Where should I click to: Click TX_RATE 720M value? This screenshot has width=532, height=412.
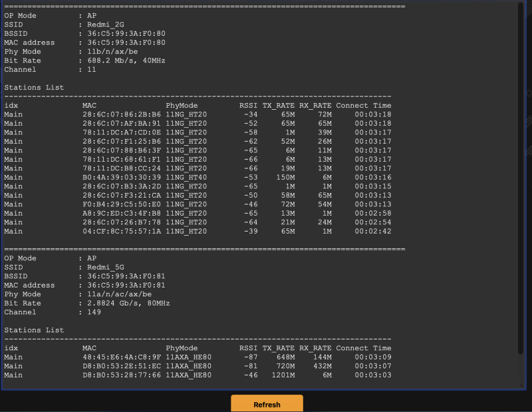click(285, 366)
